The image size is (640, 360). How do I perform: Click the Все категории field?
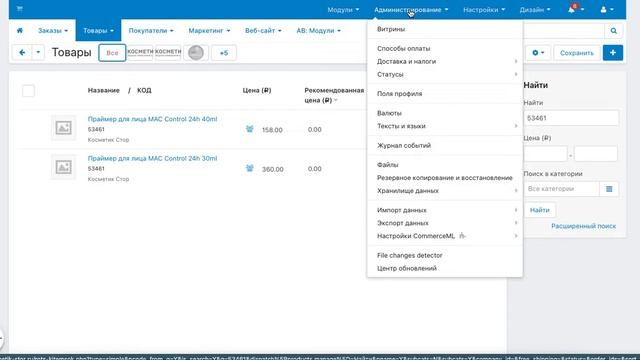click(562, 189)
